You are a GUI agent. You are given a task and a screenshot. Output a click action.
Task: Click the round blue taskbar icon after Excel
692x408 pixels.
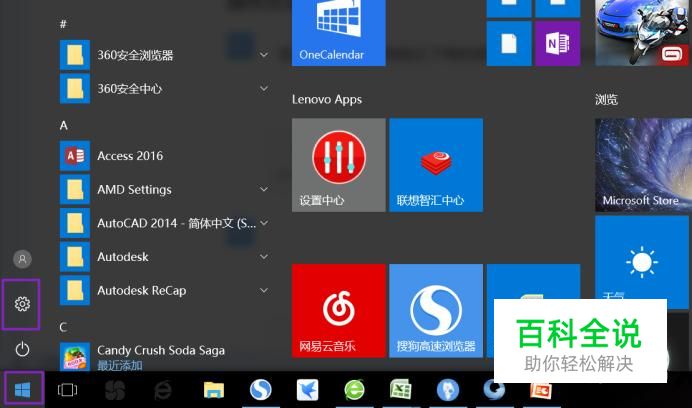point(448,390)
